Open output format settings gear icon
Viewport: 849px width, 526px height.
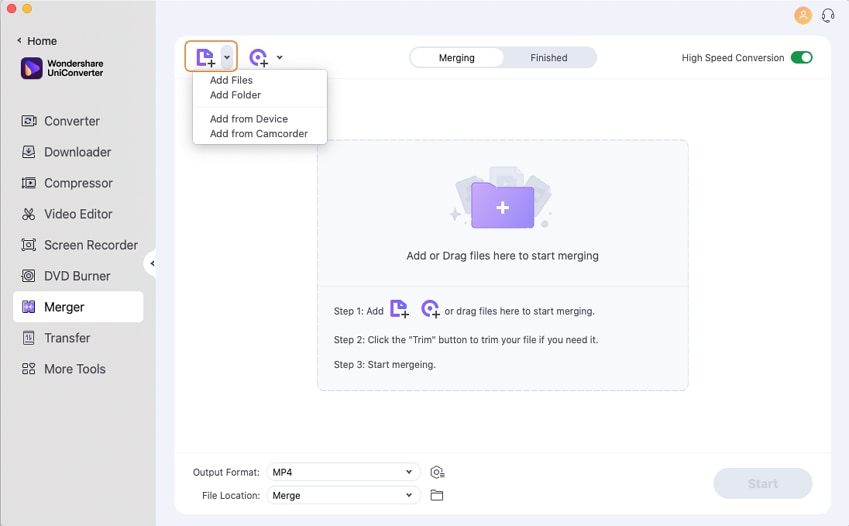(437, 472)
